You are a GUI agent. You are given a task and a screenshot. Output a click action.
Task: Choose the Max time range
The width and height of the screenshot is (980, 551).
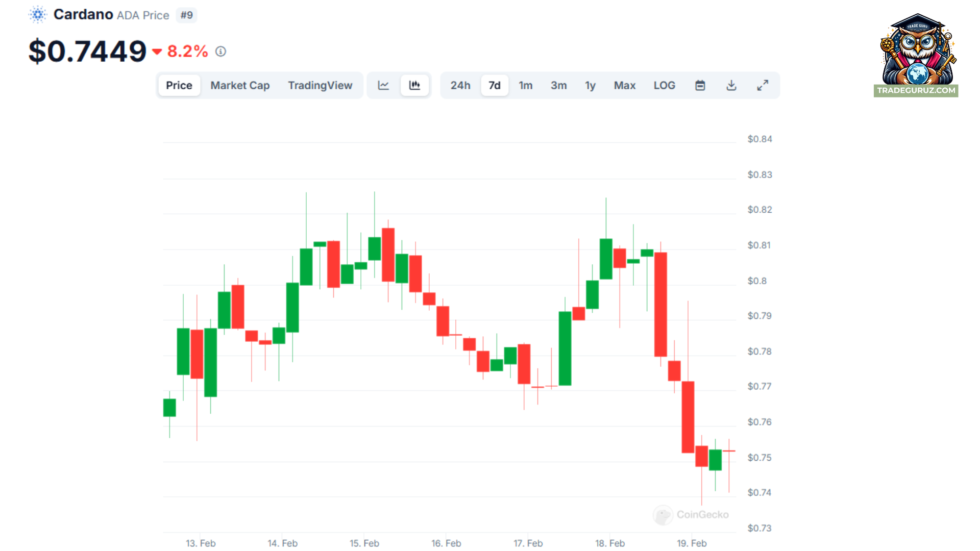[x=625, y=85]
